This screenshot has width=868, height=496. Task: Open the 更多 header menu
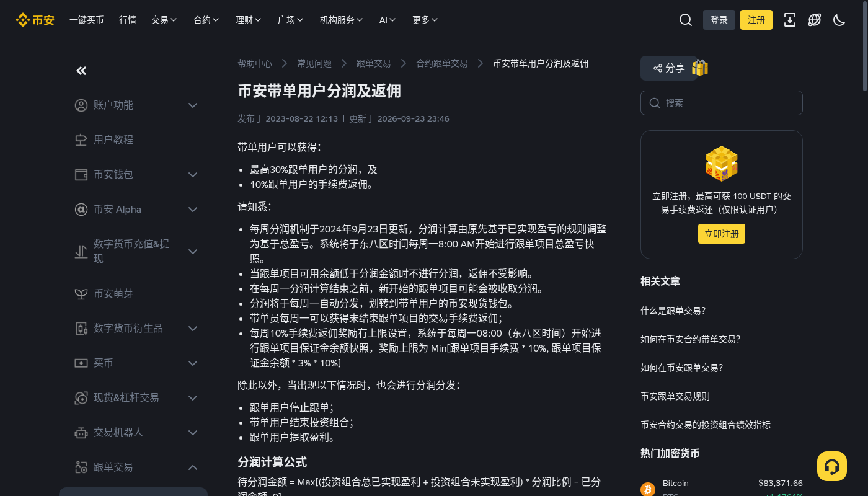[425, 20]
